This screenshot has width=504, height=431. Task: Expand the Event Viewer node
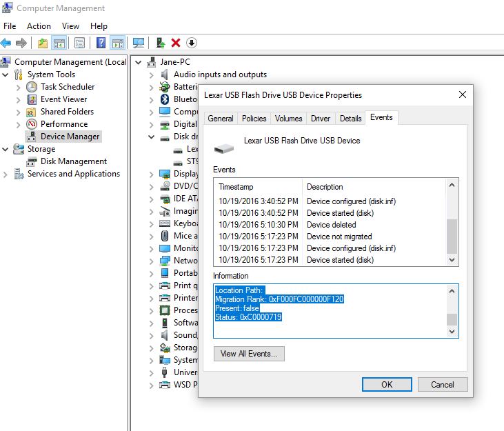[x=19, y=99]
